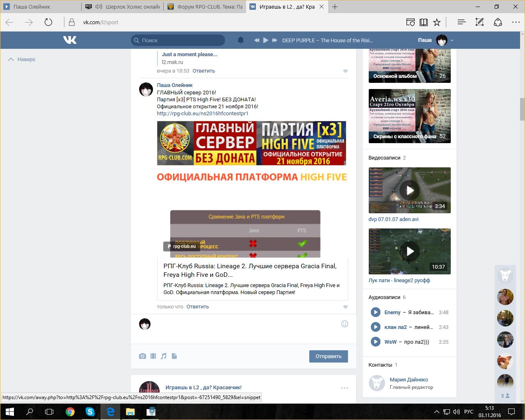Go forward in browser history
Image resolution: width=525 pixels, height=420 pixels.
coord(29,22)
